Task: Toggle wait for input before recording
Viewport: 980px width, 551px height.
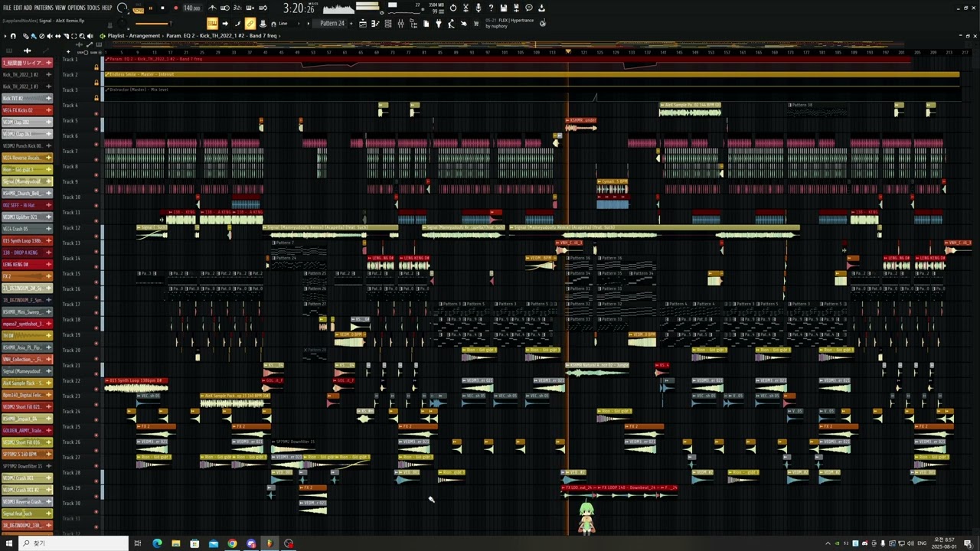Action: coord(226,8)
